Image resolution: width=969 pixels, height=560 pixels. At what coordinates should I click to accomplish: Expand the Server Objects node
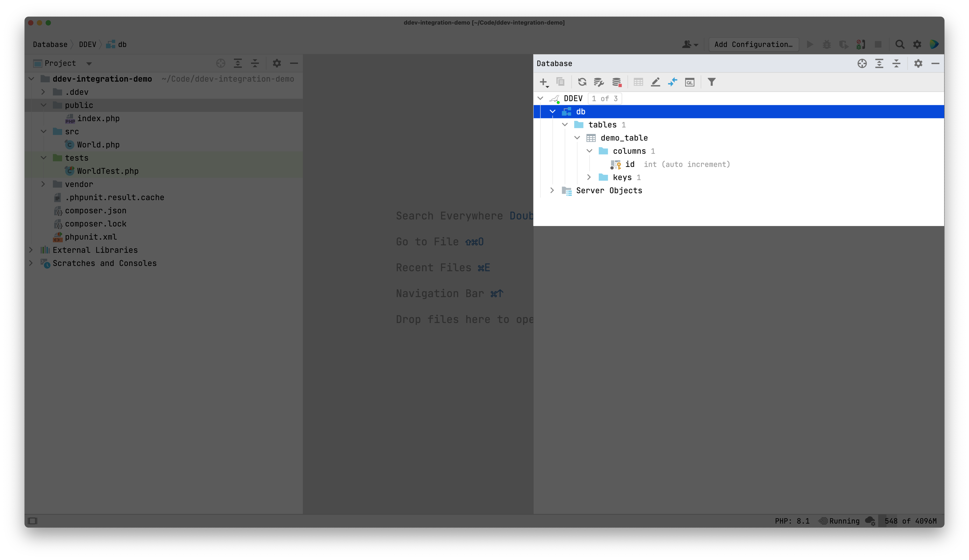pos(552,190)
